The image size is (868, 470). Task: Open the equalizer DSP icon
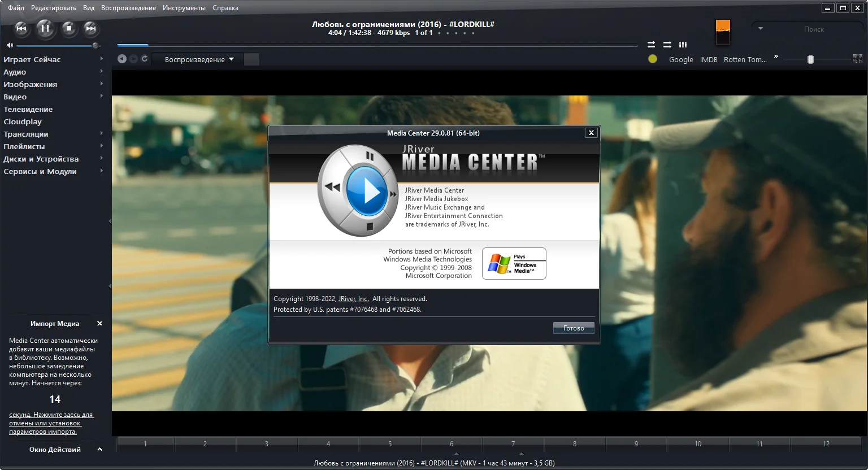[x=683, y=45]
